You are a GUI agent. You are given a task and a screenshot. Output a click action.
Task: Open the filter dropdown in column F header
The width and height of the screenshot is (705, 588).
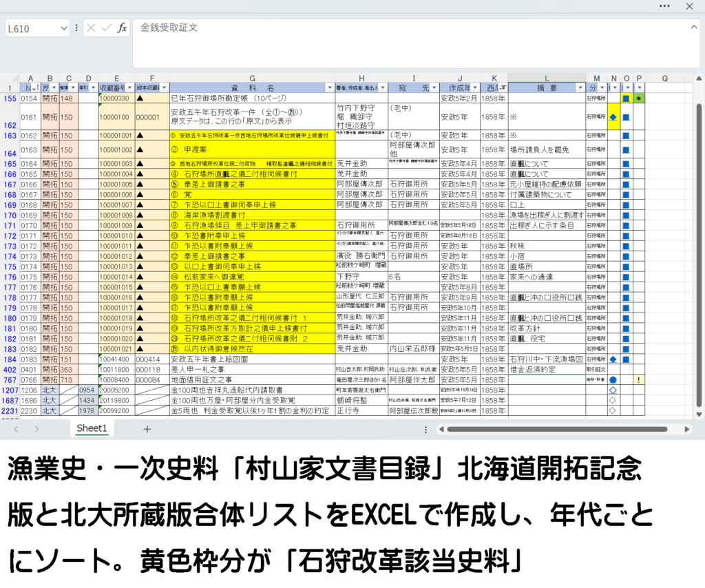tap(164, 87)
